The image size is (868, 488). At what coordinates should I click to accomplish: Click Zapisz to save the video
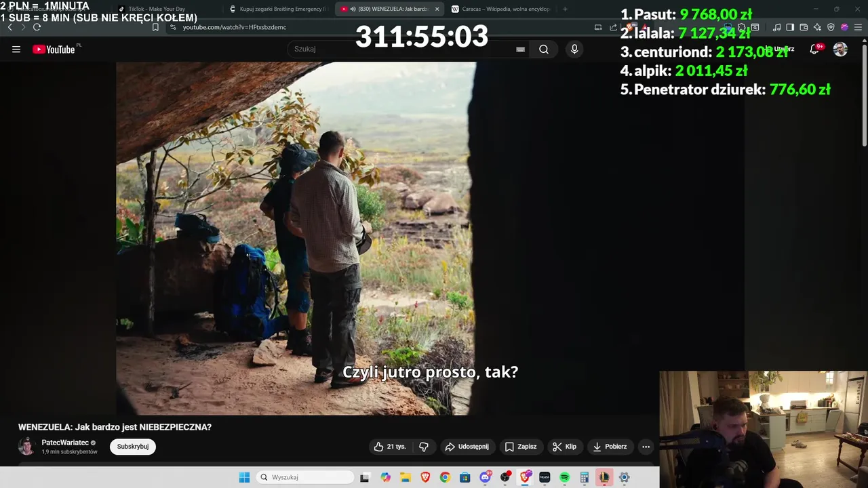coord(521,447)
